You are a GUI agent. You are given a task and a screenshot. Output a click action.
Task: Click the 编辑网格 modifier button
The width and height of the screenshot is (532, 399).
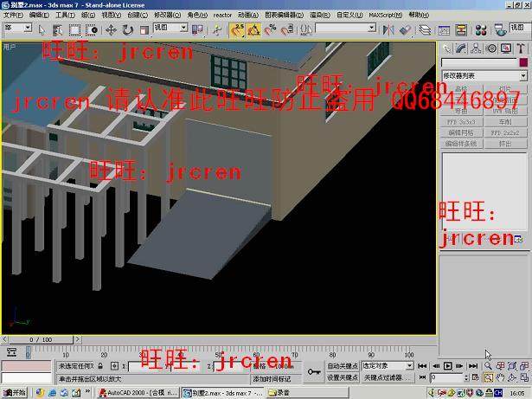461,132
